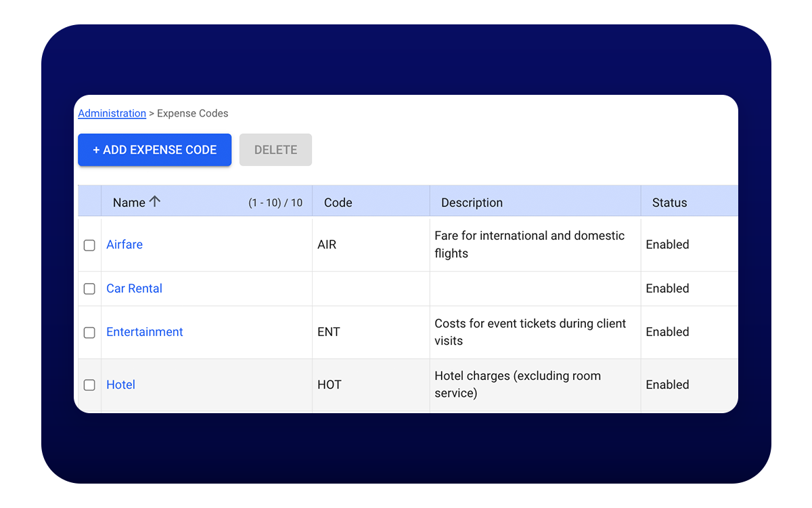The height and width of the screenshot is (508, 812).
Task: Open the Car Rental expense code
Action: (134, 289)
